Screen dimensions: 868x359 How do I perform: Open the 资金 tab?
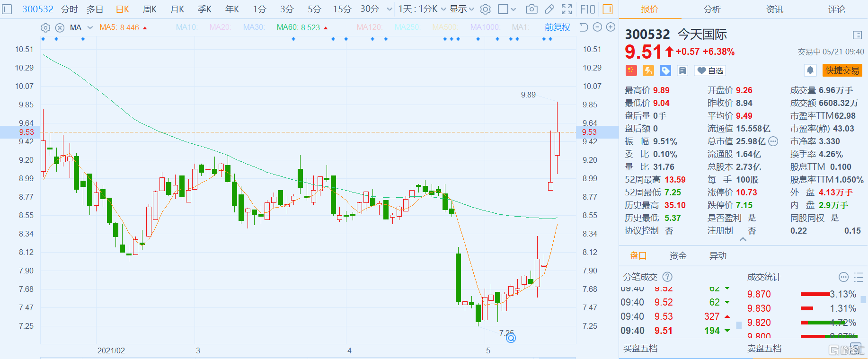coord(678,255)
